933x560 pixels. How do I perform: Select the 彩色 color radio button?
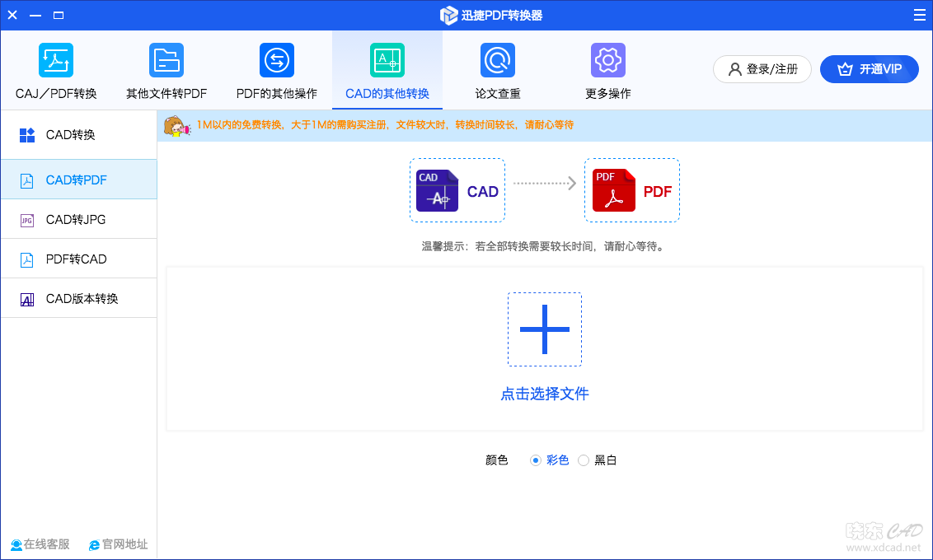(x=536, y=460)
